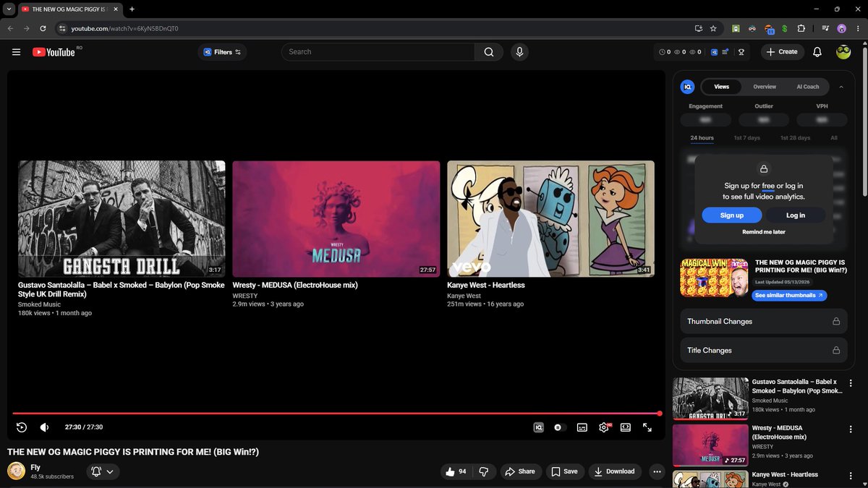Screen dimensions: 868x488
Task: Click into the YouTube search field
Action: 378,52
